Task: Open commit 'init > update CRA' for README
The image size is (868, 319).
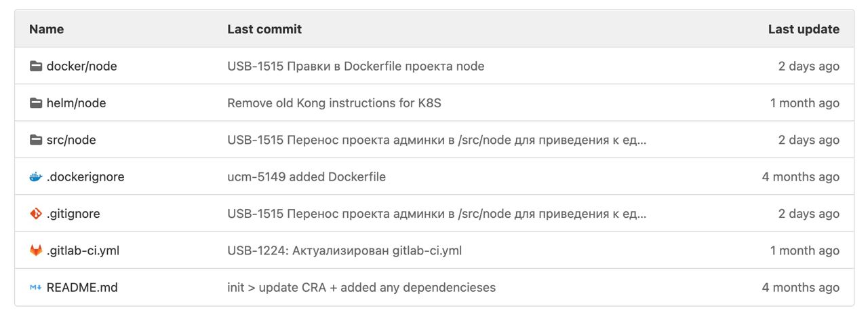Action: point(361,288)
